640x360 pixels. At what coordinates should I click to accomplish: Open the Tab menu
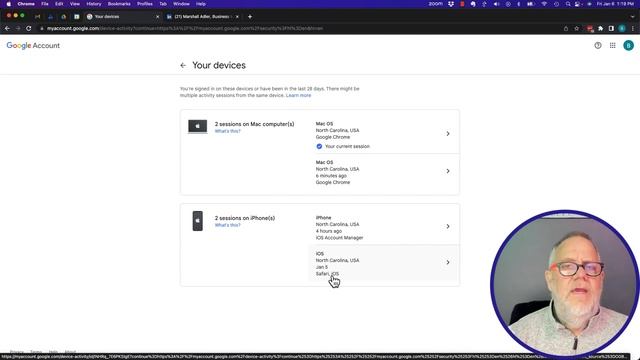163,4
